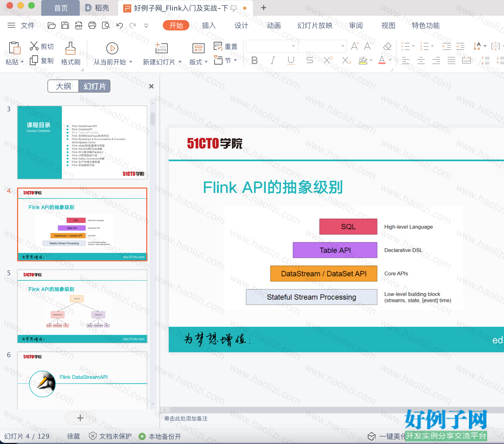The height and width of the screenshot is (444, 504).
Task: Increase the indent level
Action: coord(460,46)
